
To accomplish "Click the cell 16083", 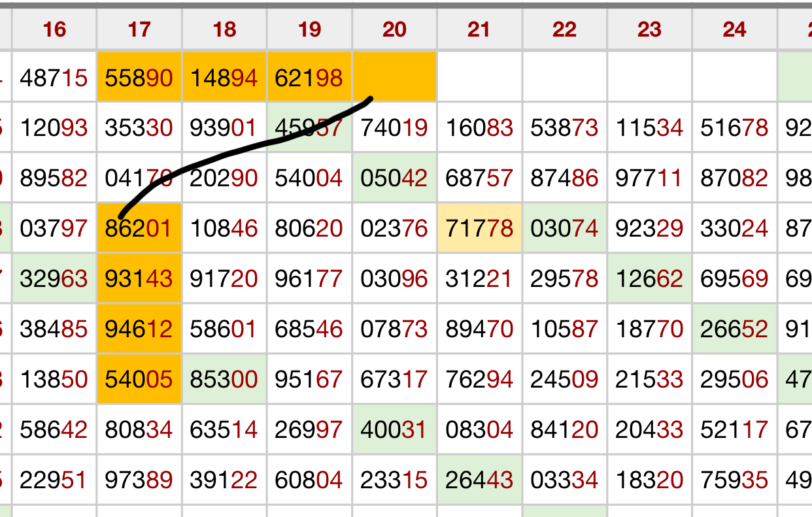I will (x=479, y=127).
